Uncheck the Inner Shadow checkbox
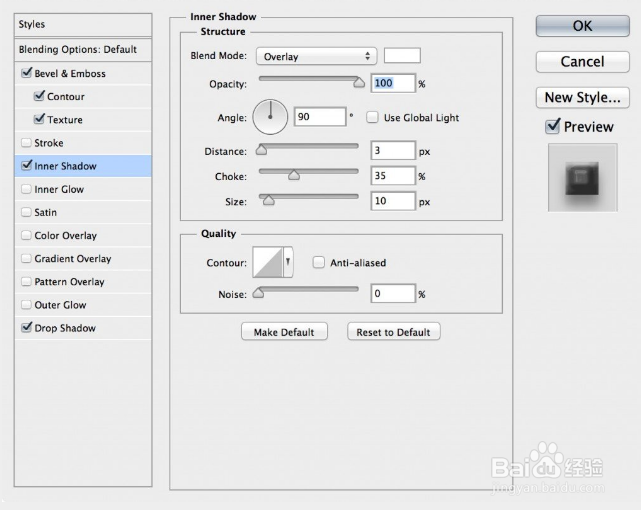 click(x=27, y=165)
